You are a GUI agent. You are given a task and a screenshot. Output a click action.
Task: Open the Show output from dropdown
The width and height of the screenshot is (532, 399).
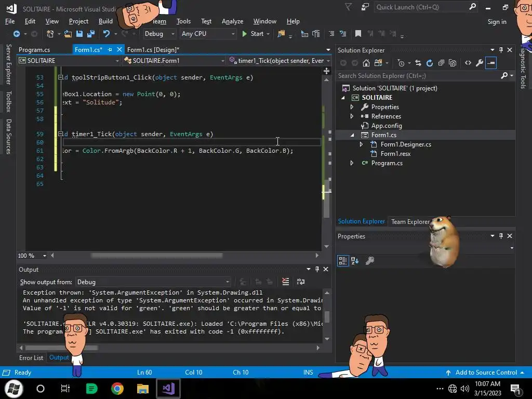pyautogui.click(x=153, y=282)
